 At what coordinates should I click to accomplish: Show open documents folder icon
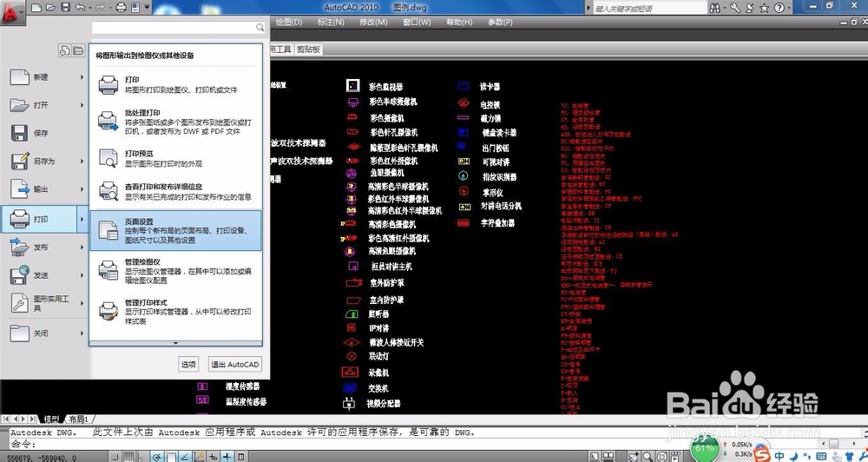[79, 50]
